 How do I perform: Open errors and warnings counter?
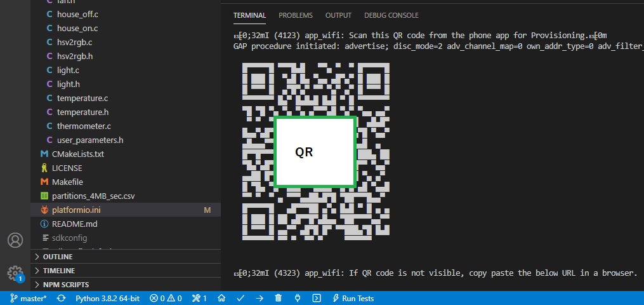[x=166, y=298]
